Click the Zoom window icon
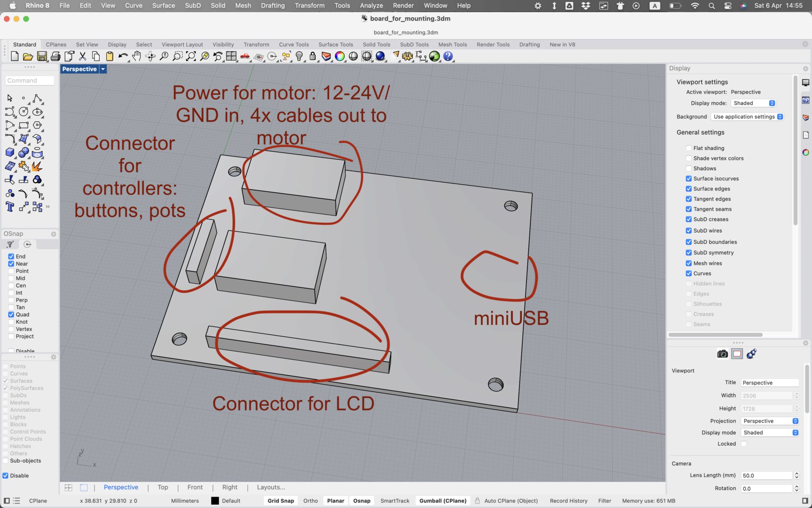The image size is (812, 508). coord(177,56)
